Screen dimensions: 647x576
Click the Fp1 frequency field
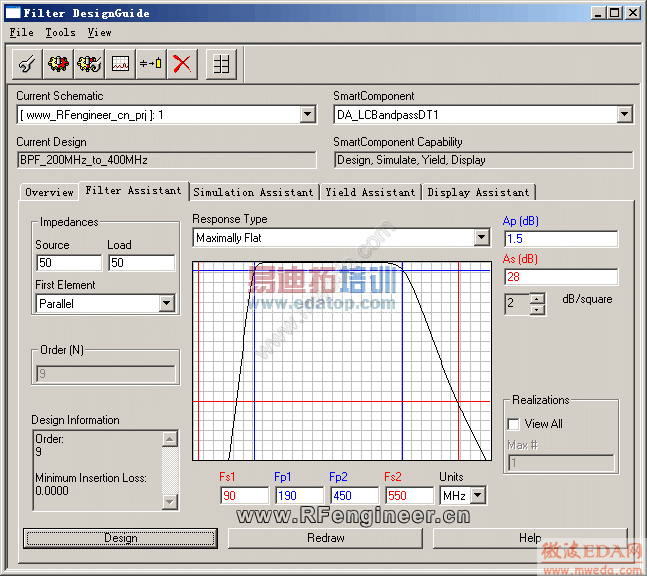pyautogui.click(x=300, y=496)
